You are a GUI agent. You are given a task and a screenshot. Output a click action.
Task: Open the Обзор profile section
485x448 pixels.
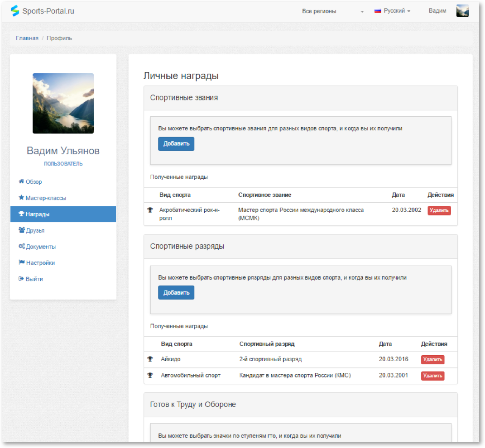[x=63, y=182]
